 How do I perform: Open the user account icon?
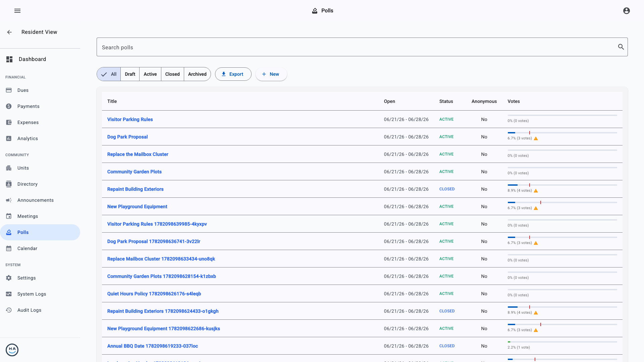(x=627, y=11)
